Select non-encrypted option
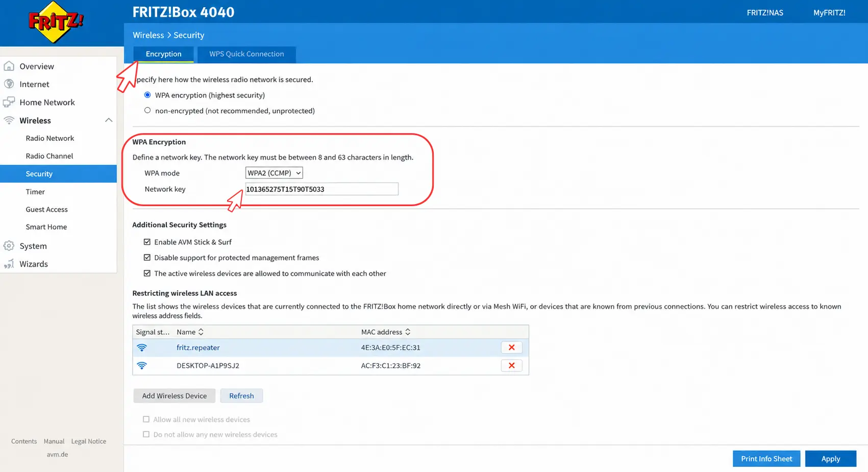 point(147,110)
